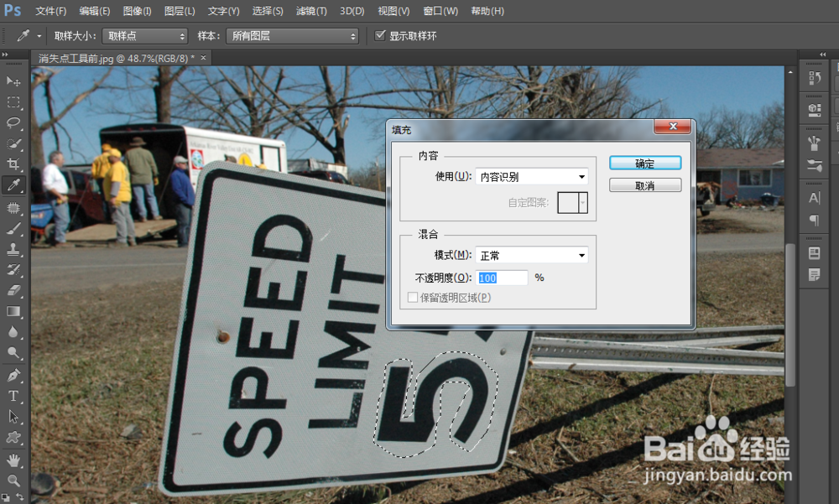Select the Pen tool
The height and width of the screenshot is (504, 839).
[x=13, y=375]
